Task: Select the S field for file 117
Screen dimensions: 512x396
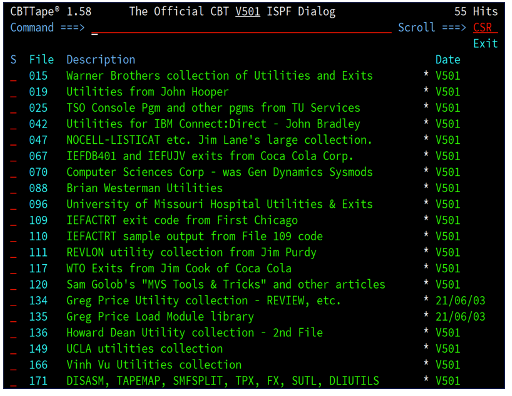Action: pos(13,268)
